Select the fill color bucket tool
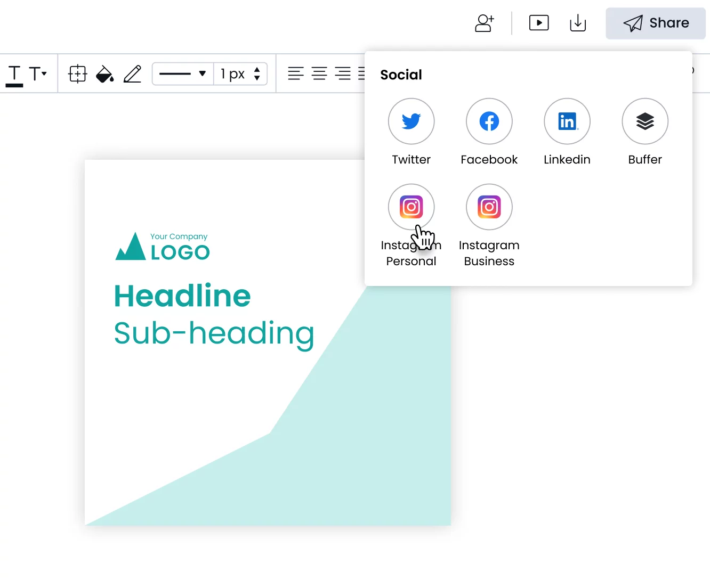Image resolution: width=710 pixels, height=588 pixels. coord(104,74)
